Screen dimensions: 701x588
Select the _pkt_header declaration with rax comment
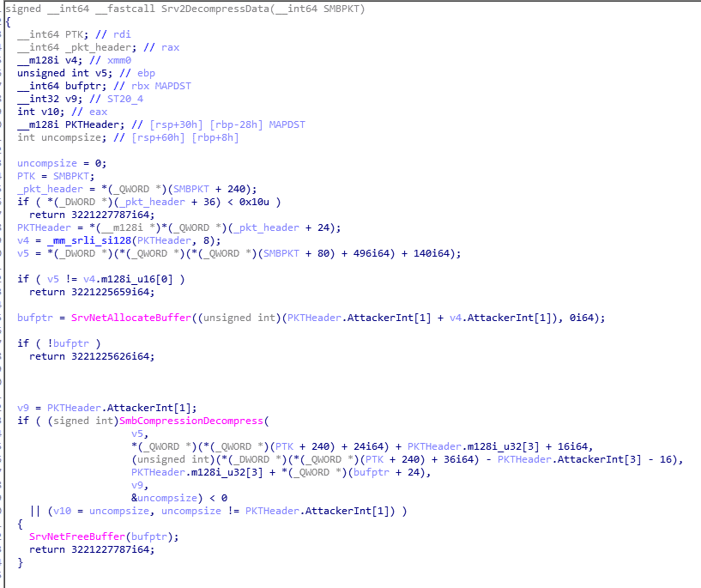point(79,47)
